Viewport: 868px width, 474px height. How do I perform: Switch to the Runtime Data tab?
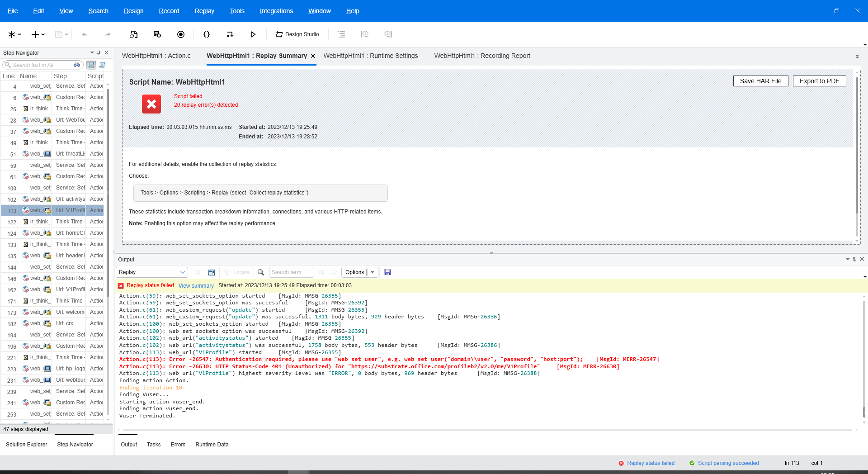(212, 445)
